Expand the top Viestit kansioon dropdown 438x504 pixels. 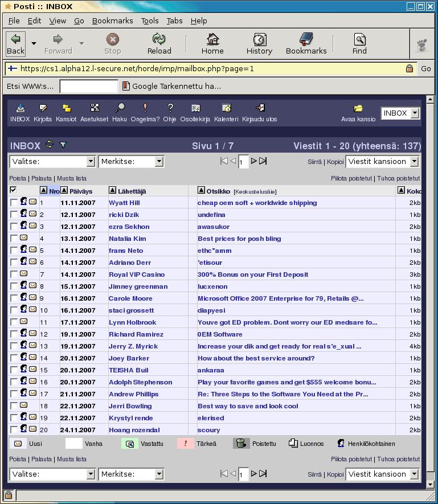tap(383, 161)
